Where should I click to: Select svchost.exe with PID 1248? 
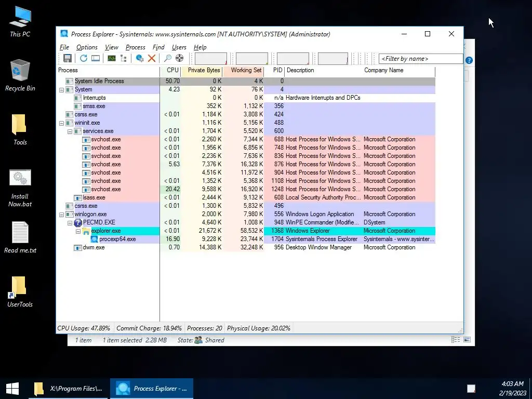tap(246, 189)
